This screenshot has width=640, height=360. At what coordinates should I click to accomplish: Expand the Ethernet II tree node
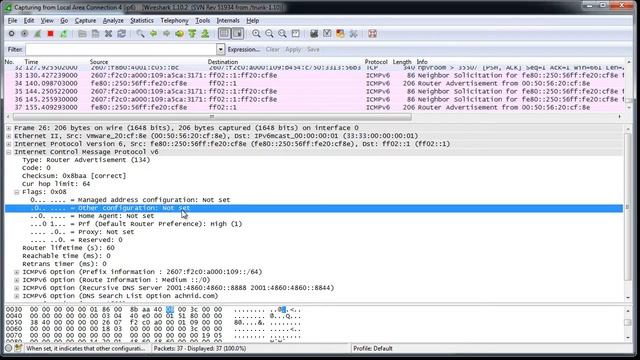[9, 136]
